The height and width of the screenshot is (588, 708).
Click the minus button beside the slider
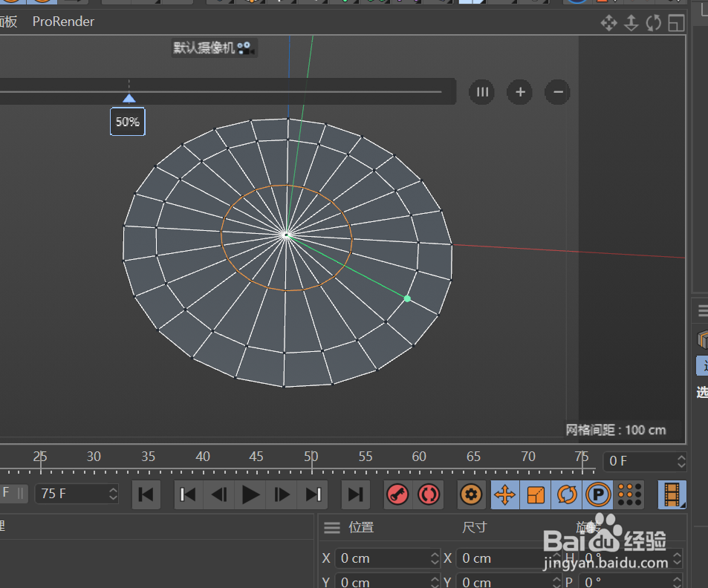[x=558, y=92]
